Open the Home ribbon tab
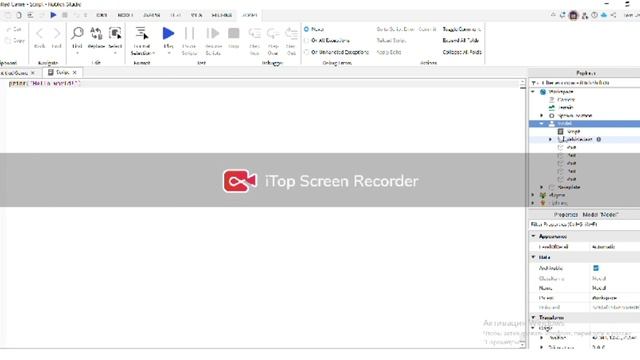640x360 pixels. [102, 15]
